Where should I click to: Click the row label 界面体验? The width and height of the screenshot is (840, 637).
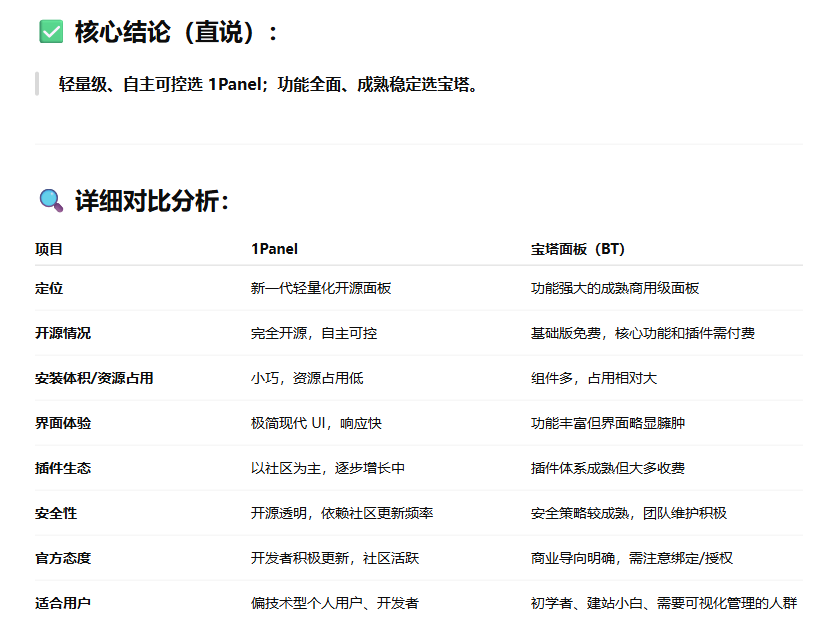pyautogui.click(x=63, y=423)
